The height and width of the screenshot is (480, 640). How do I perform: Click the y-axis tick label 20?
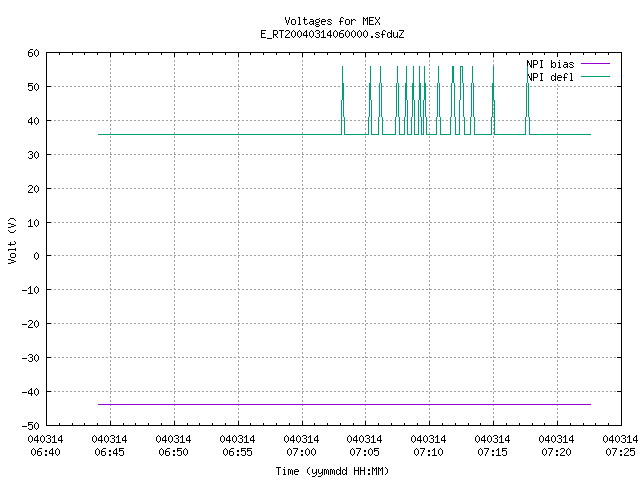(33, 189)
